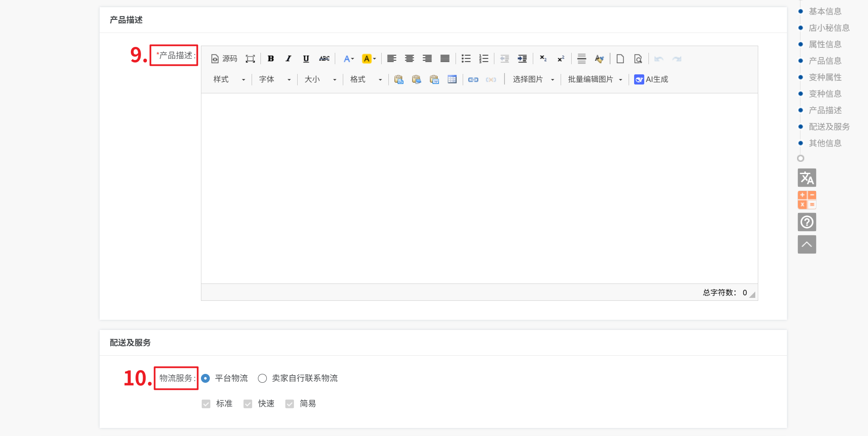Click the AI生成 button
The height and width of the screenshot is (436, 868).
coord(651,79)
